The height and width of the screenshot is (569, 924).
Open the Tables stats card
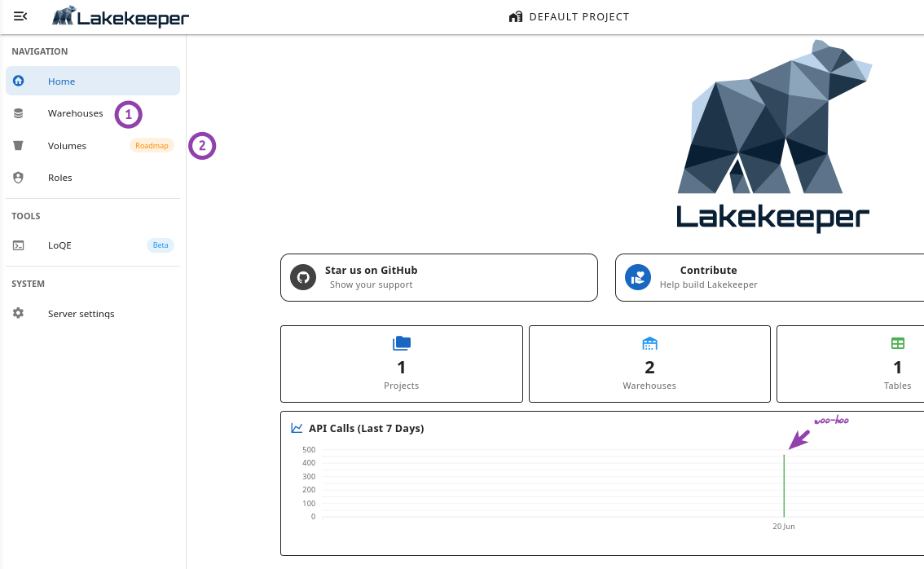[851, 364]
